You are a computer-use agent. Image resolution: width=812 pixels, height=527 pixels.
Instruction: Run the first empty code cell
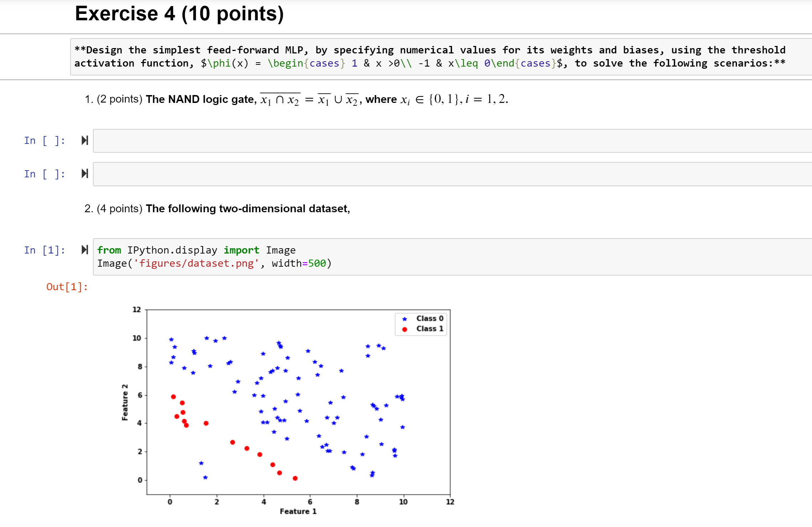85,140
